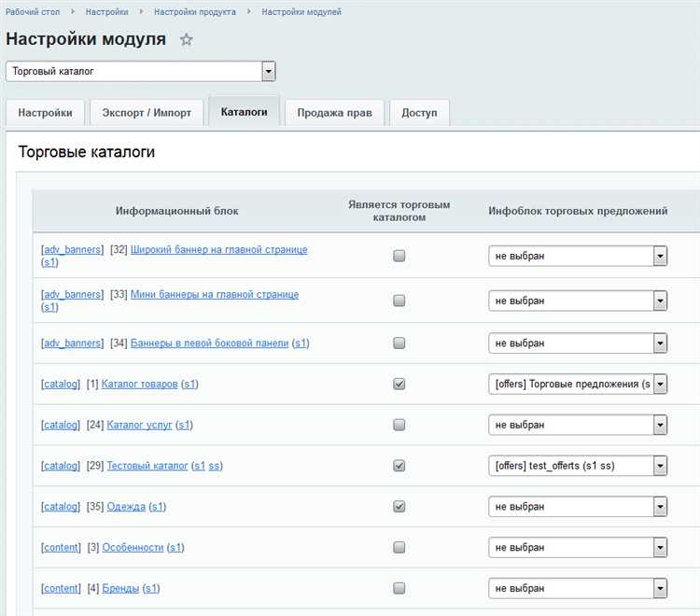This screenshot has height=616, width=700.
Task: Enable catalog checkbox for Бренды
Action: point(399,588)
